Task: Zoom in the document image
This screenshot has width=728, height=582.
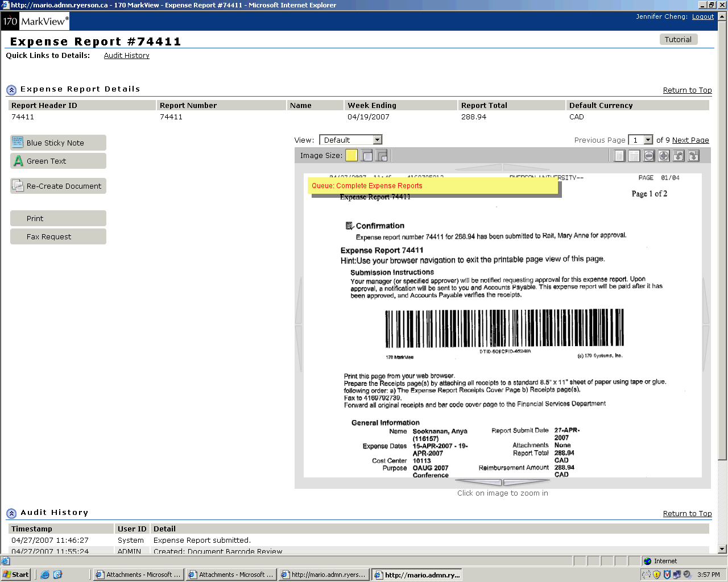Action: pos(664,156)
